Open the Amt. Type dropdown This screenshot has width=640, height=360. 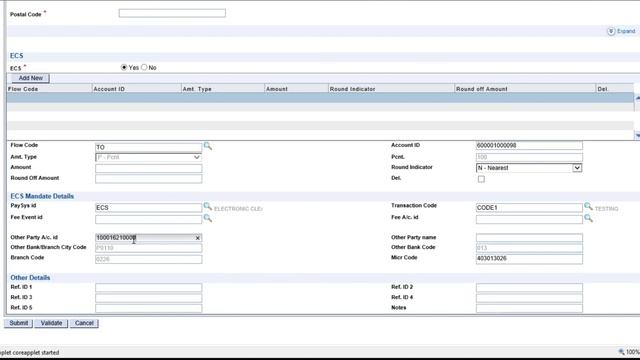click(149, 157)
